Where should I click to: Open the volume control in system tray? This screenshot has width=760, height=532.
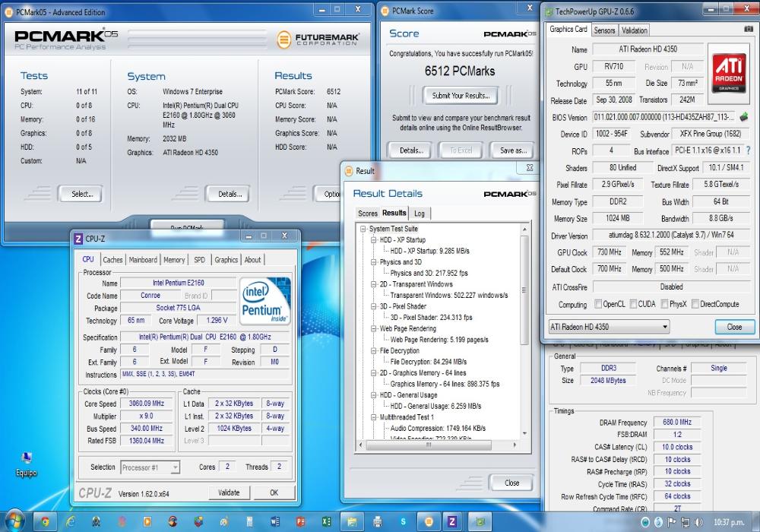click(x=698, y=522)
